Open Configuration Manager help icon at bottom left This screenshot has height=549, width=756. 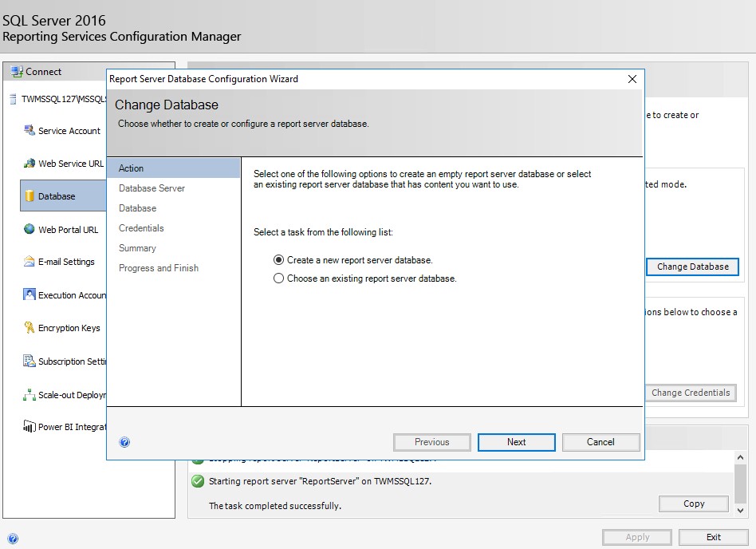13,539
